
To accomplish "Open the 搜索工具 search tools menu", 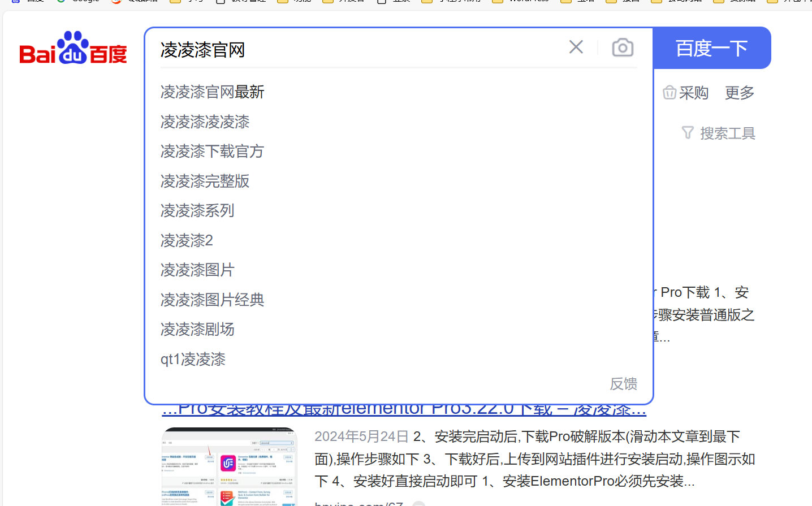I will pos(727,132).
